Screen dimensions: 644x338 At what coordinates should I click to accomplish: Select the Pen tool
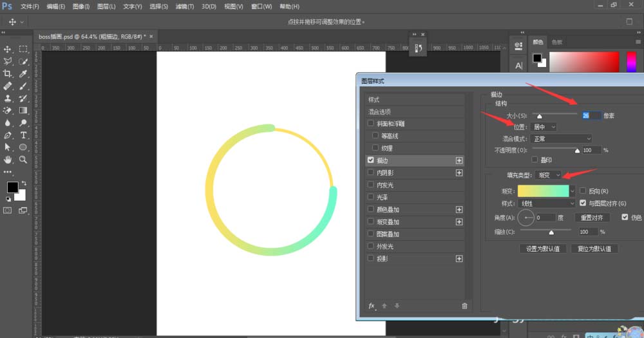click(8, 135)
